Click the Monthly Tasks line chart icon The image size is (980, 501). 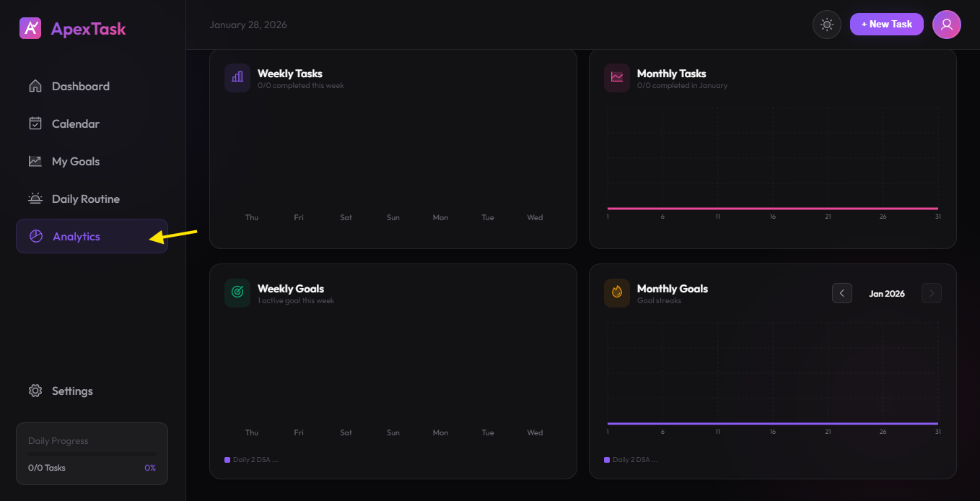tap(616, 77)
